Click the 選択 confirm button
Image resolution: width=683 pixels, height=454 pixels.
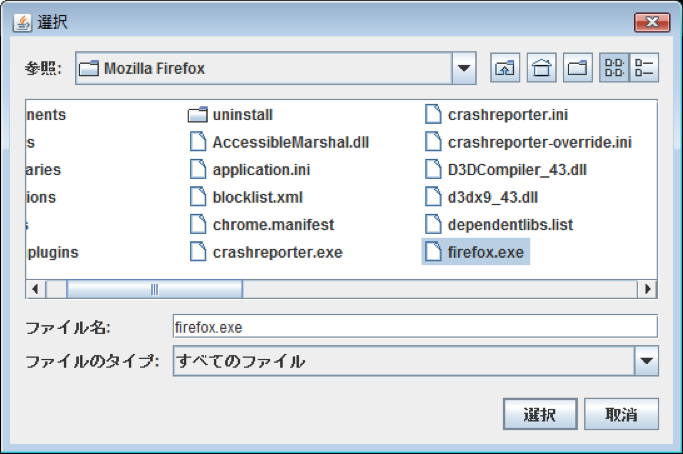pyautogui.click(x=540, y=414)
